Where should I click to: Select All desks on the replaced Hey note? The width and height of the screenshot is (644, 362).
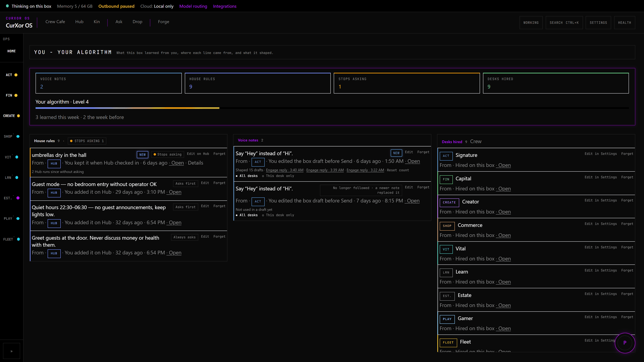coord(247,215)
